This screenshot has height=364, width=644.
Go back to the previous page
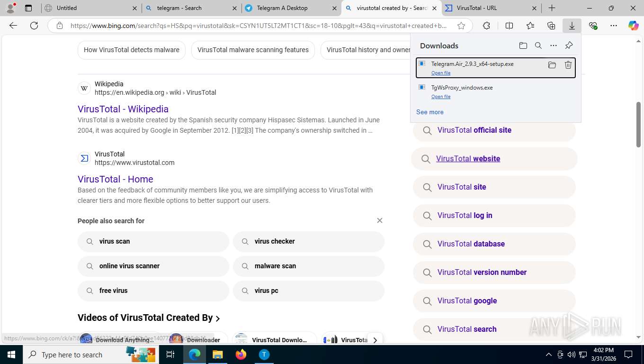coord(13,26)
